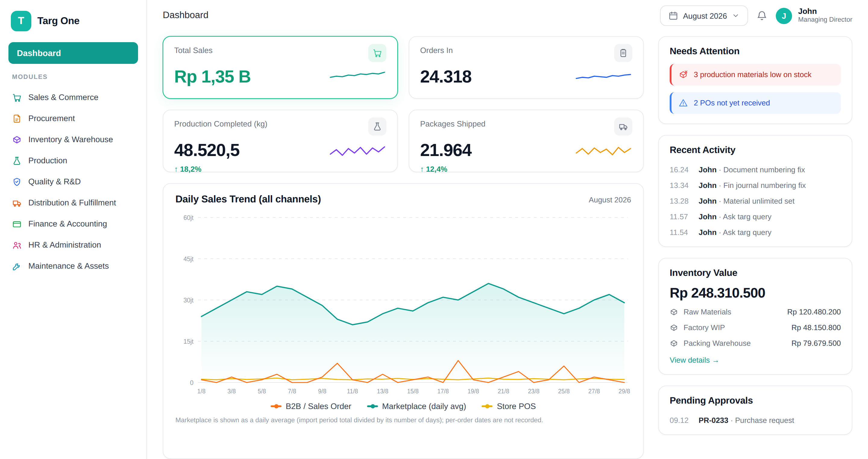Open the Dashboard menu item
The image size is (868, 459).
coord(73,53)
